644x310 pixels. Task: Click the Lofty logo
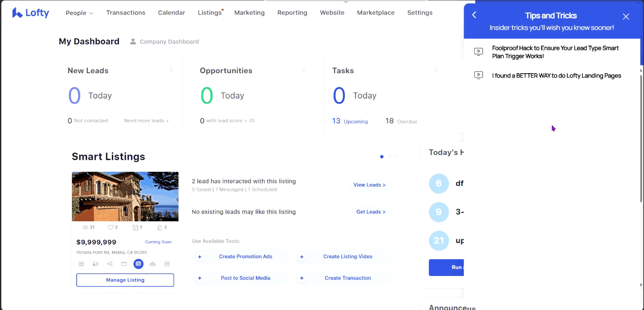pyautogui.click(x=31, y=13)
